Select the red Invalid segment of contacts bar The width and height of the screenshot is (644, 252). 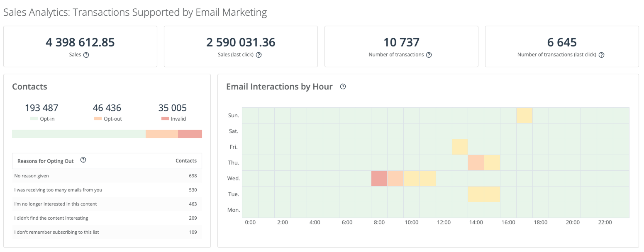point(190,134)
